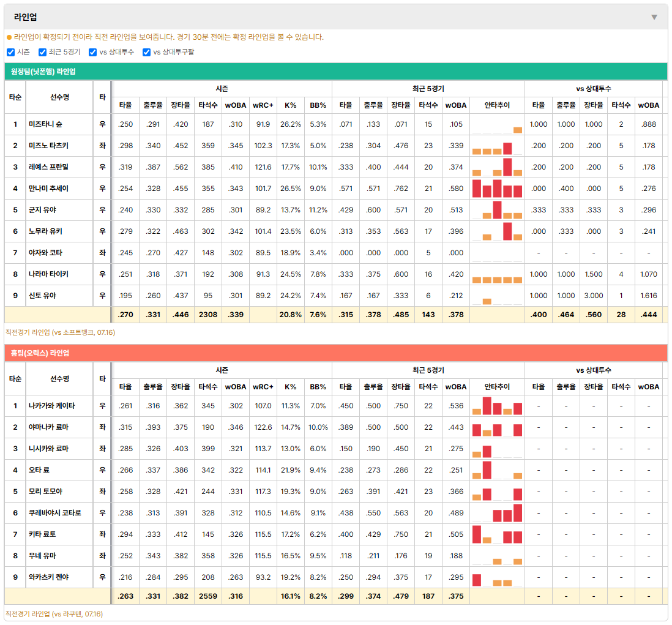Screen dimensions: 672x625
Task: Click 키타 료토 hit trend chart
Action: (x=497, y=534)
